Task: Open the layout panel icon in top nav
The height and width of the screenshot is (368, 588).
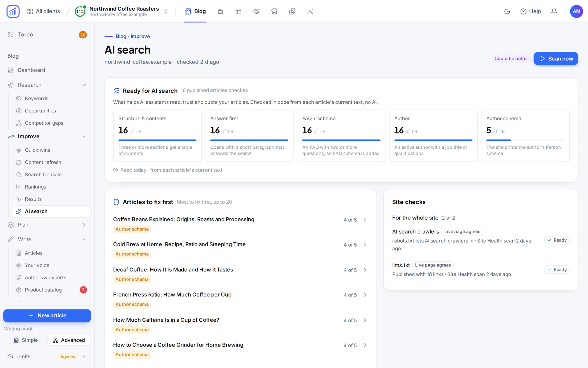Action: (x=239, y=11)
